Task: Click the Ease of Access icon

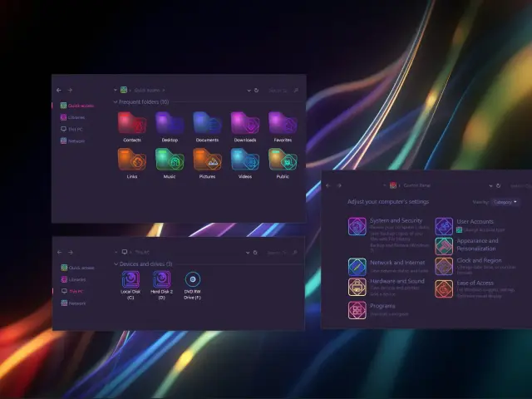Action: [x=444, y=288]
